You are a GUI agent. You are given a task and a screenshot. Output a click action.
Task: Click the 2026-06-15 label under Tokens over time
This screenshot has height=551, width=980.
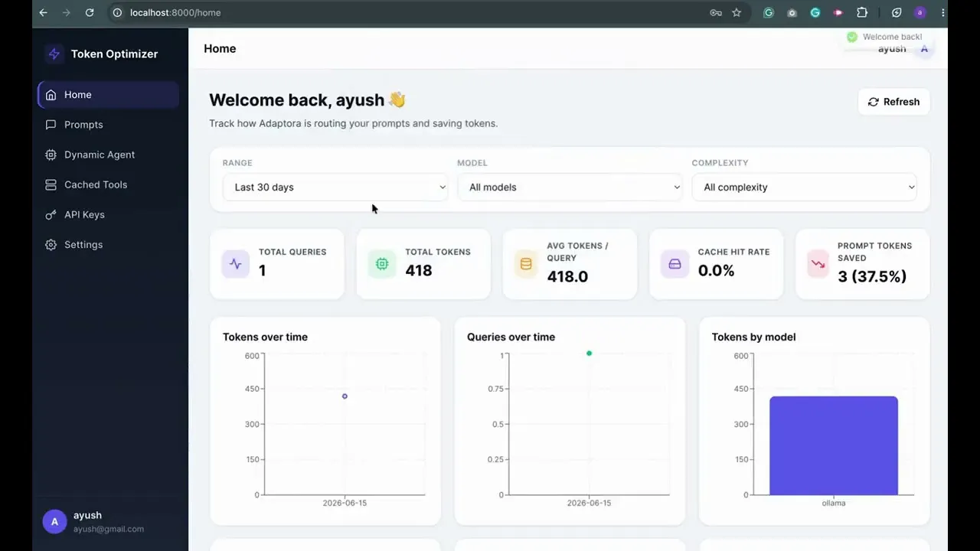[x=345, y=503]
